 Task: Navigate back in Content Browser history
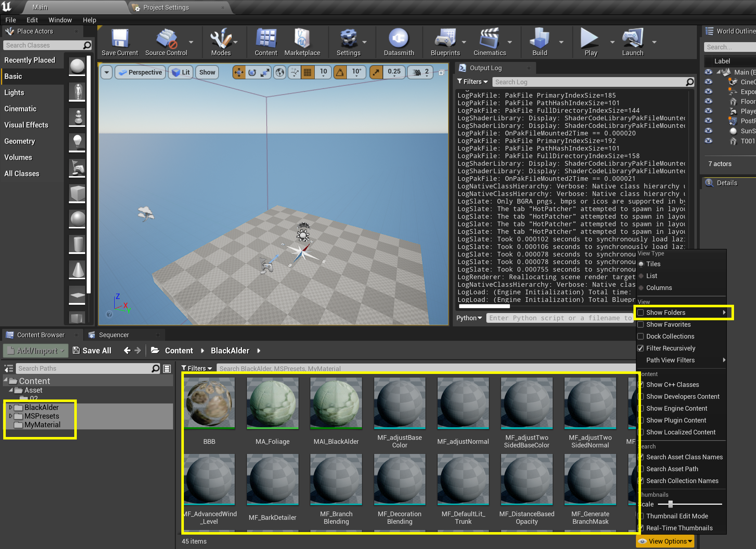tap(127, 351)
